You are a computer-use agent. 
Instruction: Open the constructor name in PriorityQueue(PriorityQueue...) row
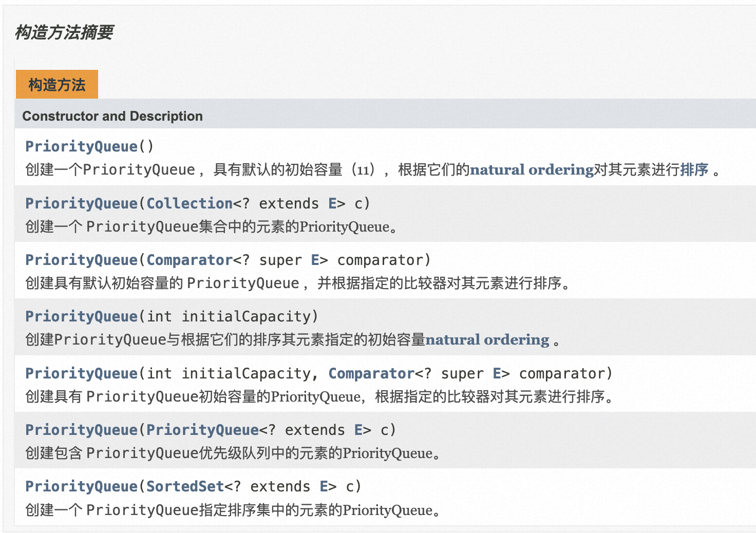(x=81, y=430)
